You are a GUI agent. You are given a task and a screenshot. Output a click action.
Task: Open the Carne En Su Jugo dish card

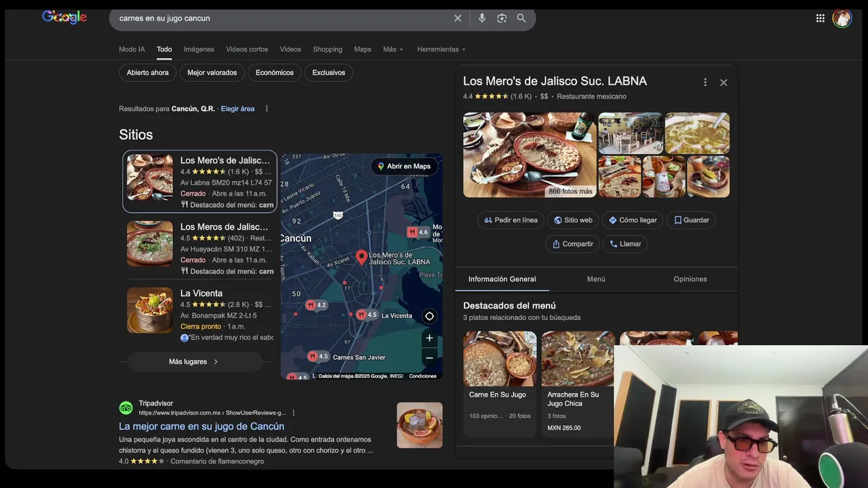[x=500, y=384]
